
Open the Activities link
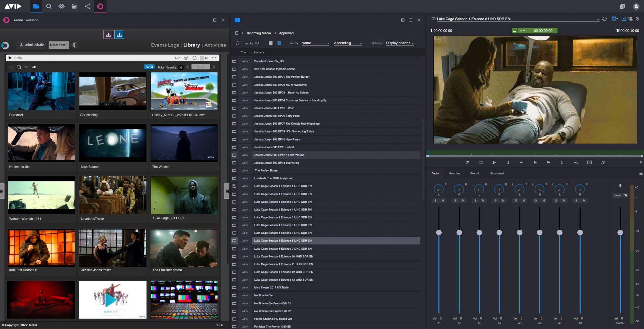tap(215, 45)
